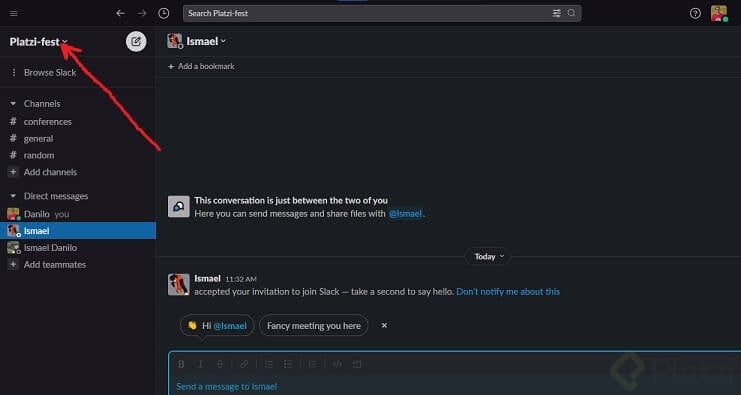741x395 pixels.
Task: Insert a code block
Action: pos(357,364)
